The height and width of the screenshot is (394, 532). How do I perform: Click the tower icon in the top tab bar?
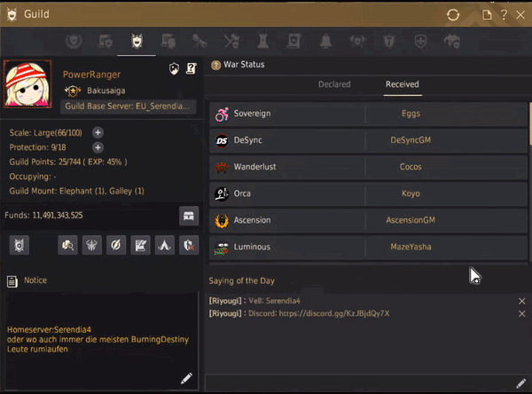pos(263,41)
